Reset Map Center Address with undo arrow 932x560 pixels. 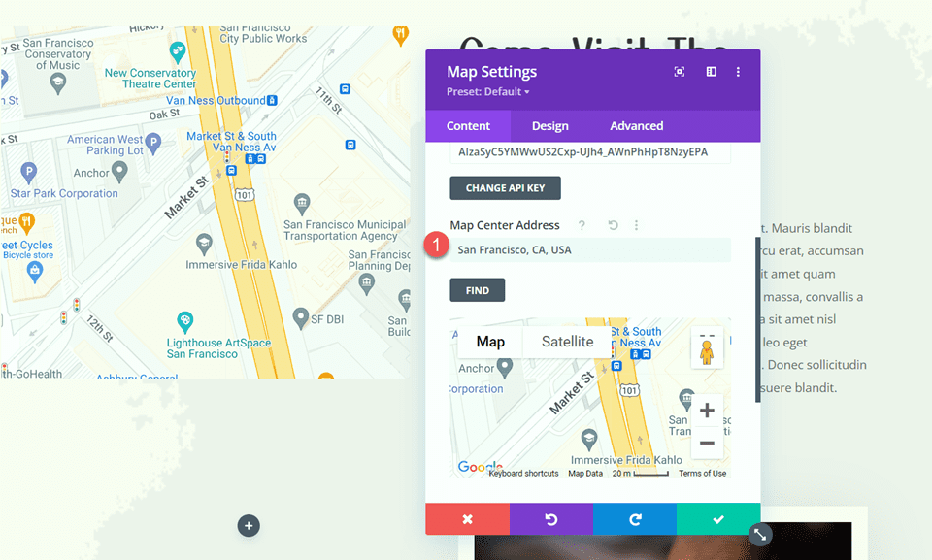(613, 225)
